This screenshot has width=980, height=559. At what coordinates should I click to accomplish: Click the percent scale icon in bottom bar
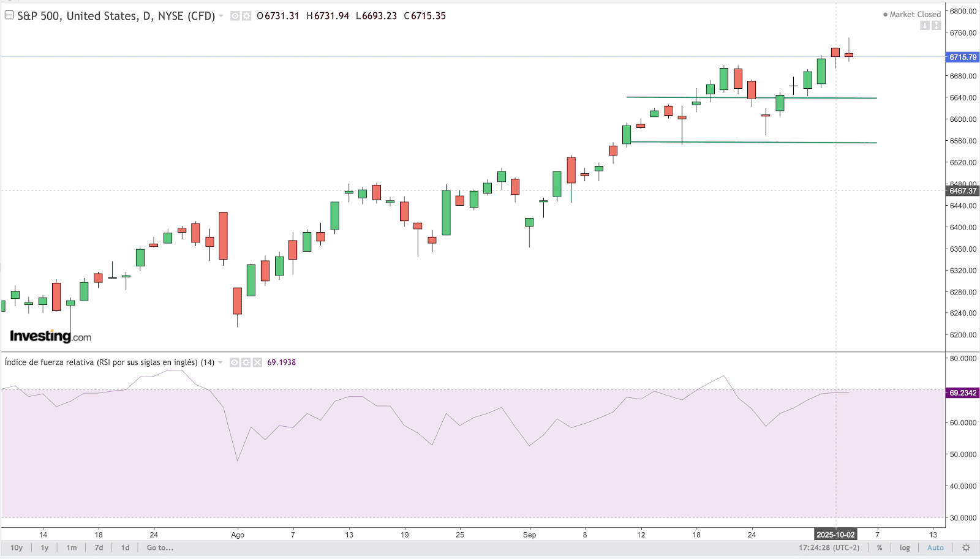click(879, 548)
